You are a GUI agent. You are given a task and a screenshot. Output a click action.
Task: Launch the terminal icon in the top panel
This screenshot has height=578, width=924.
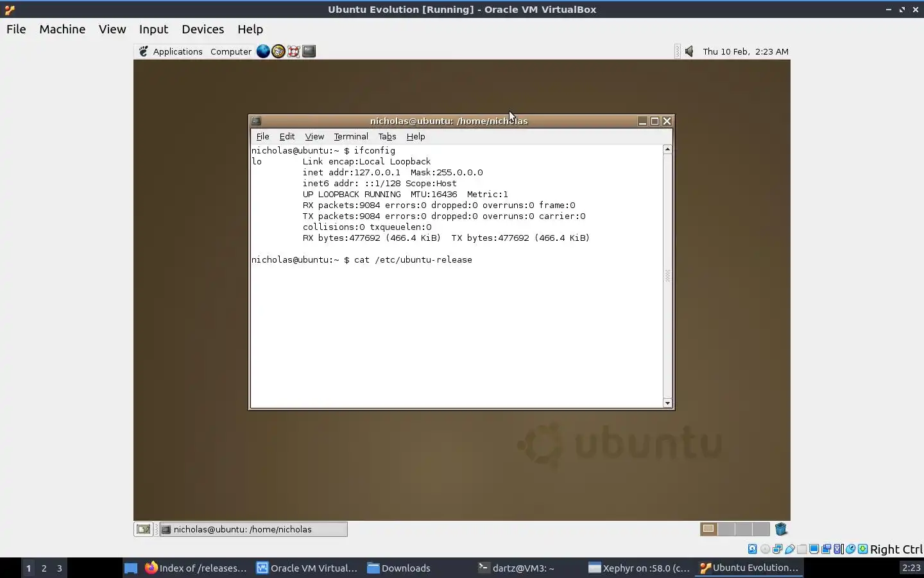[309, 51]
